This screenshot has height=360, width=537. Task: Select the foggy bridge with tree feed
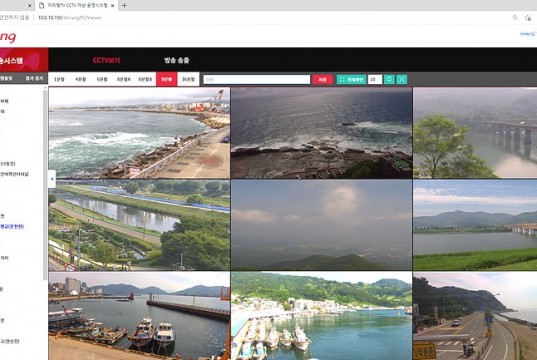pyautogui.click(x=475, y=133)
